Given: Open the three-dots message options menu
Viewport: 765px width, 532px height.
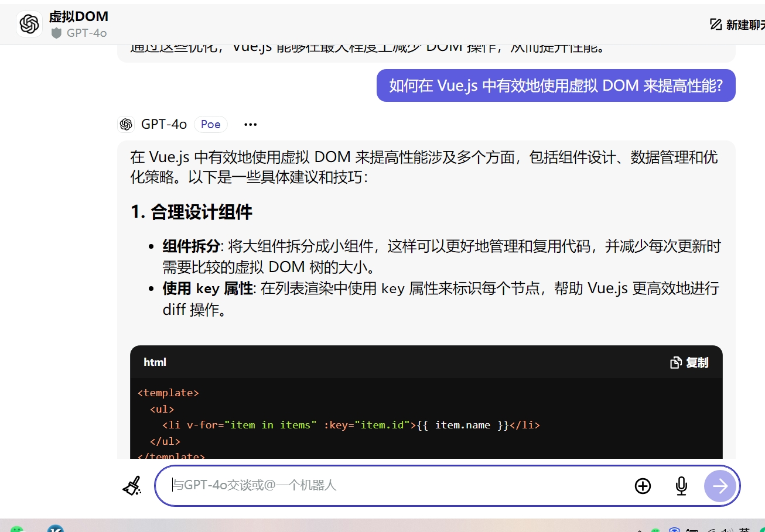Looking at the screenshot, I should [250, 125].
